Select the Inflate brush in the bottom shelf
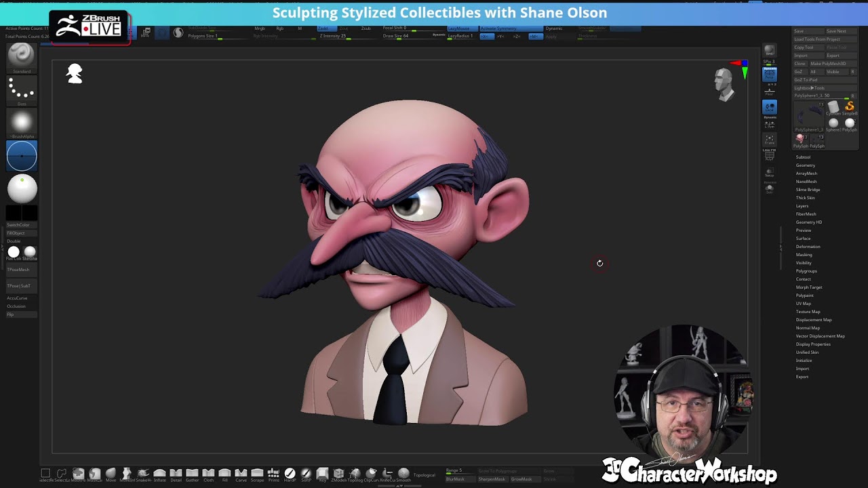Screen dimensions: 868x488 pyautogui.click(x=159, y=474)
